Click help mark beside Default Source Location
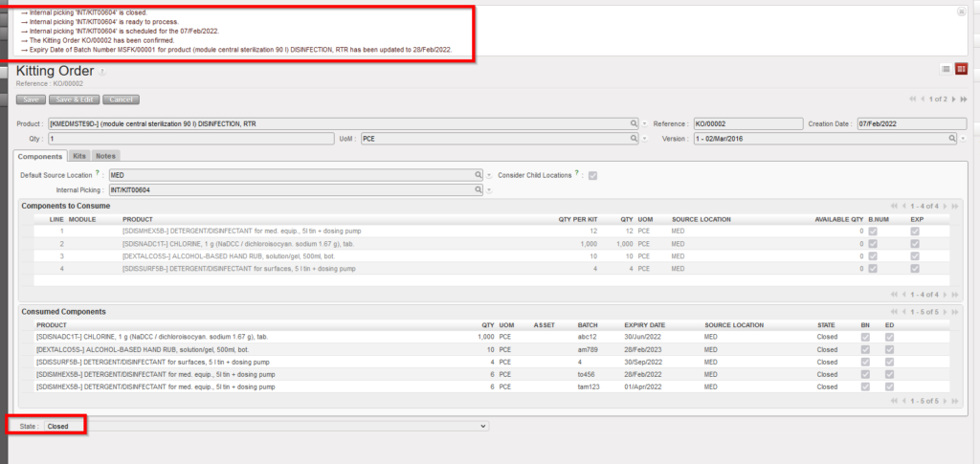980x464 pixels. 98,174
